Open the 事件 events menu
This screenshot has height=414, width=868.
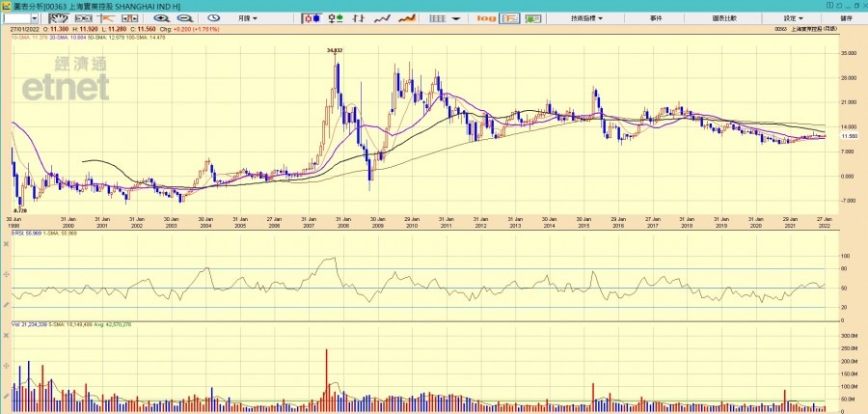click(x=656, y=18)
